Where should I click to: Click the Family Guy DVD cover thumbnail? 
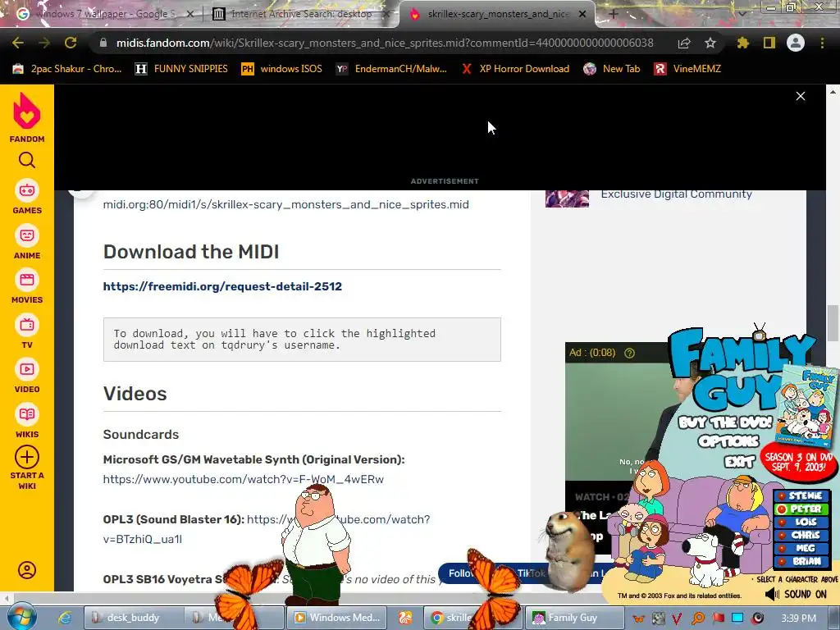[x=808, y=405]
